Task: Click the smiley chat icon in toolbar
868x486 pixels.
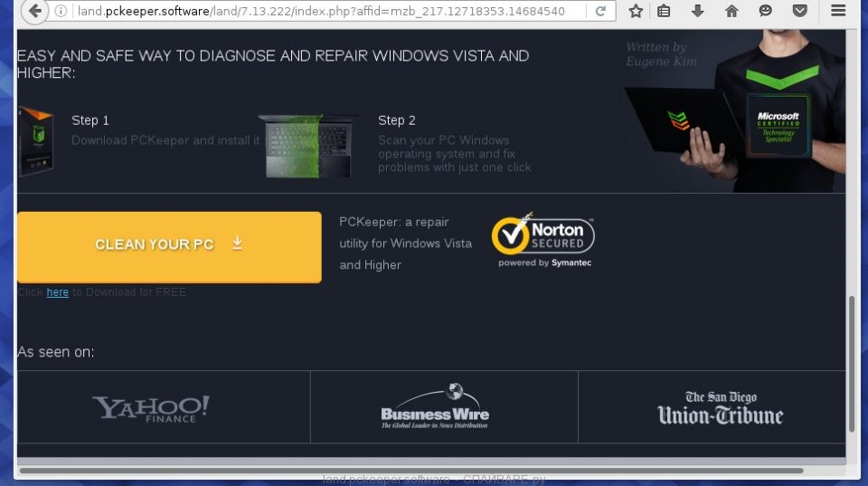Action: [766, 12]
